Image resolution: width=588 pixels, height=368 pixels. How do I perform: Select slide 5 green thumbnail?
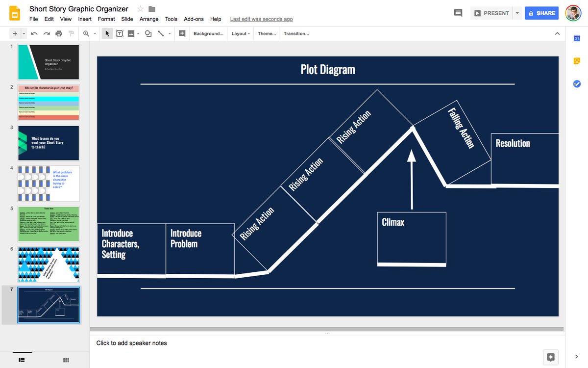pyautogui.click(x=49, y=224)
